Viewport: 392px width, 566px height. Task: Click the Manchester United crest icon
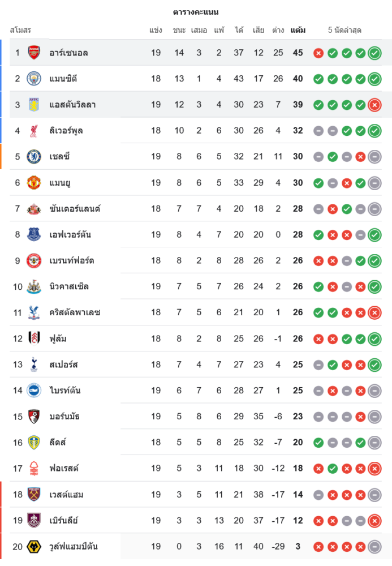click(34, 183)
